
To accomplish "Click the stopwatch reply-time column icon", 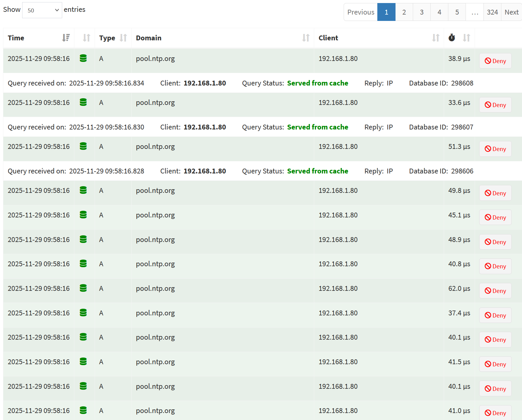I will pos(452,38).
